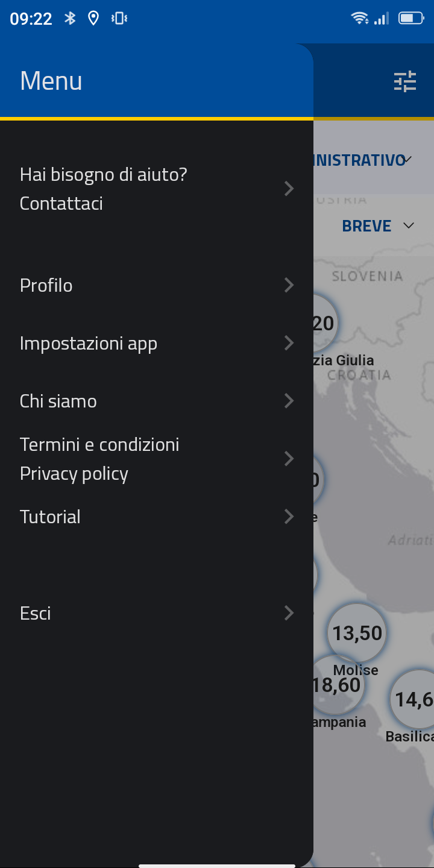Screen dimensions: 434x868
Task: Select Hai bisogno di aiuto? Contattaci
Action: point(104,189)
